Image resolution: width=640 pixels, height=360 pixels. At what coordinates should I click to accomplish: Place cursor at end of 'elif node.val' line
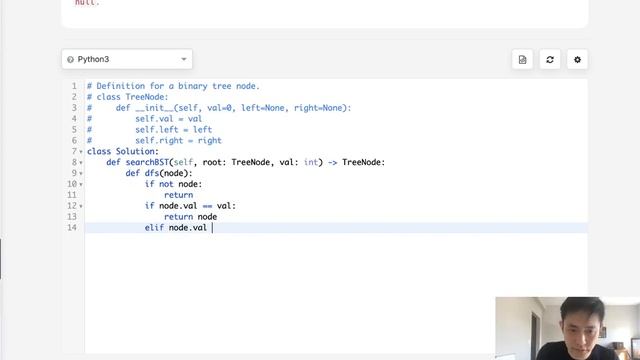pyautogui.click(x=212, y=228)
